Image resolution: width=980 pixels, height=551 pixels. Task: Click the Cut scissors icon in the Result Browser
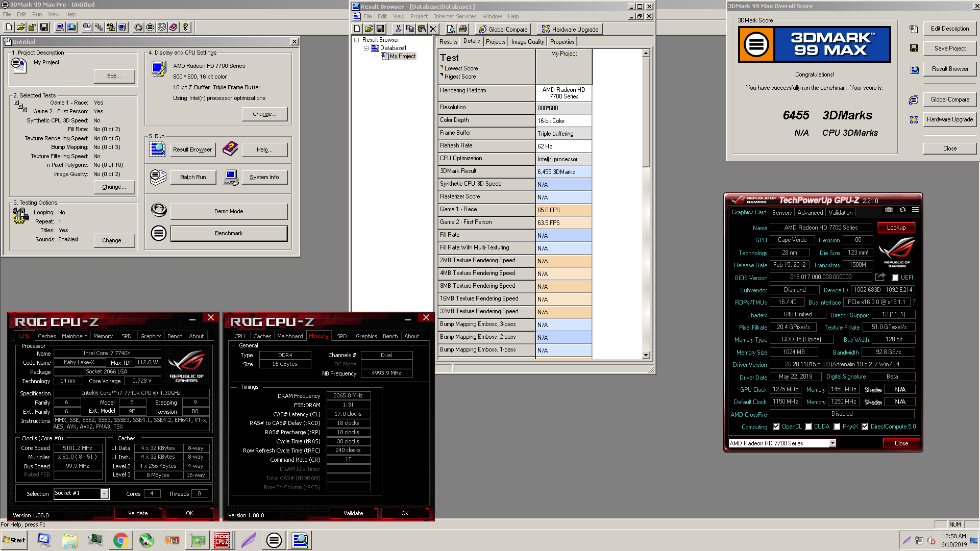398,29
